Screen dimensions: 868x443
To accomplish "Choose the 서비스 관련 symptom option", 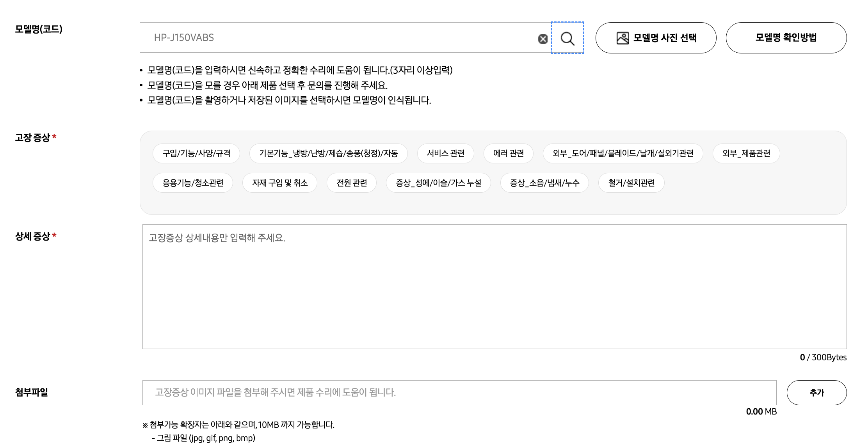I will (445, 153).
